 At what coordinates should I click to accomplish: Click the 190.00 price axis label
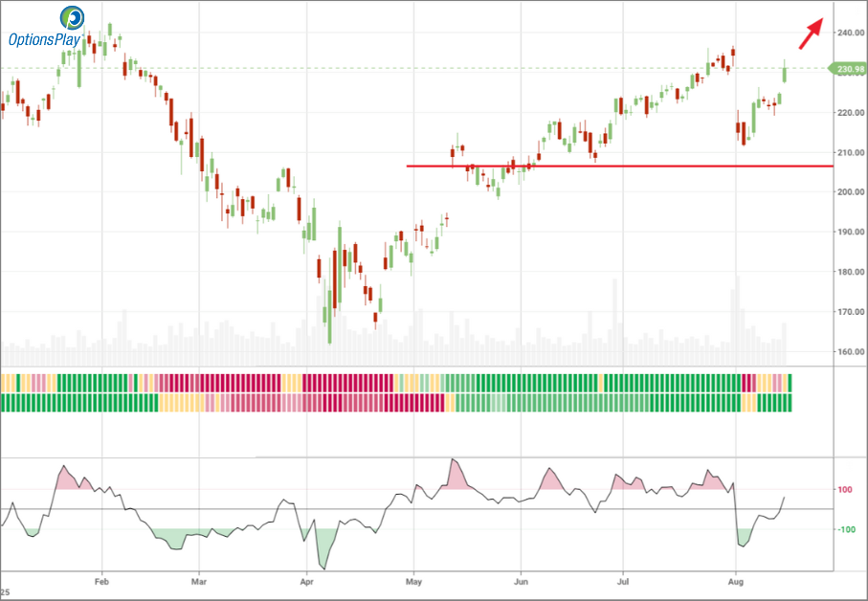pyautogui.click(x=851, y=232)
